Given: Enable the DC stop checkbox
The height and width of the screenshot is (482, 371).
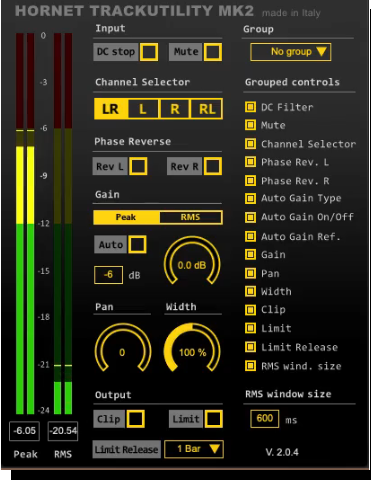Looking at the screenshot, I should click(x=149, y=52).
